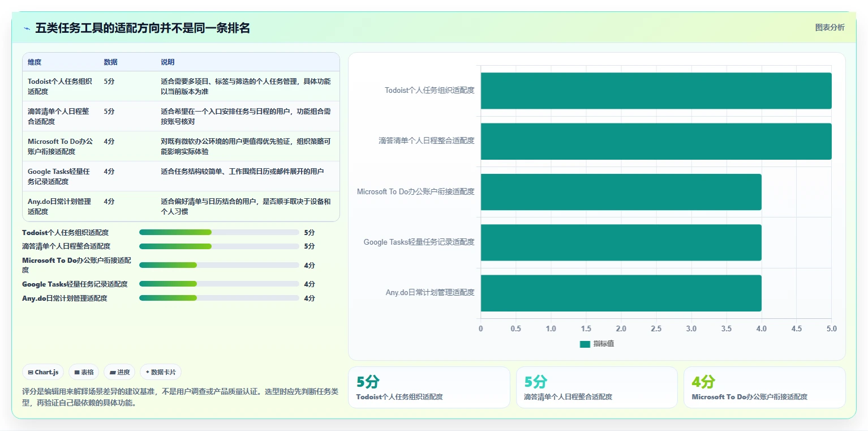
Task: Click the Any.do bar in the chart
Action: pyautogui.click(x=621, y=293)
